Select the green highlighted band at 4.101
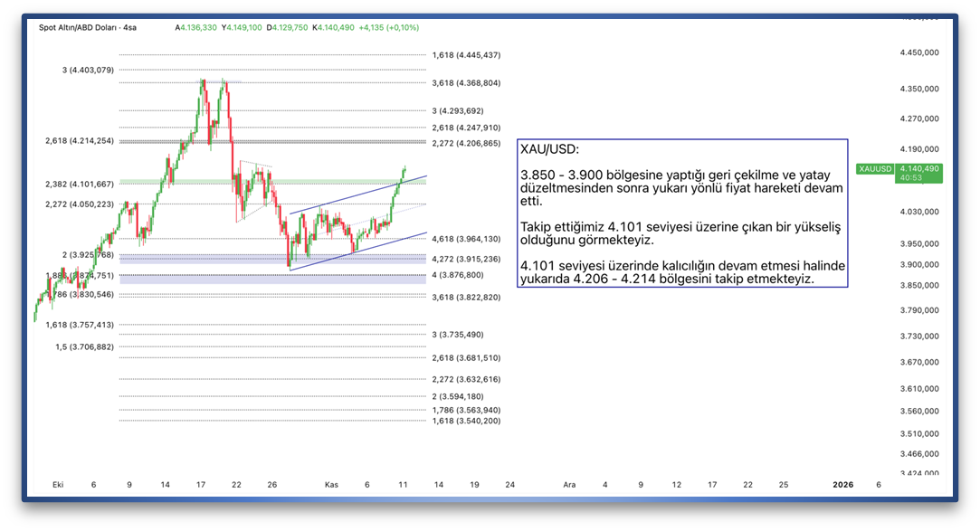This screenshot has height=531, width=980. [271, 182]
